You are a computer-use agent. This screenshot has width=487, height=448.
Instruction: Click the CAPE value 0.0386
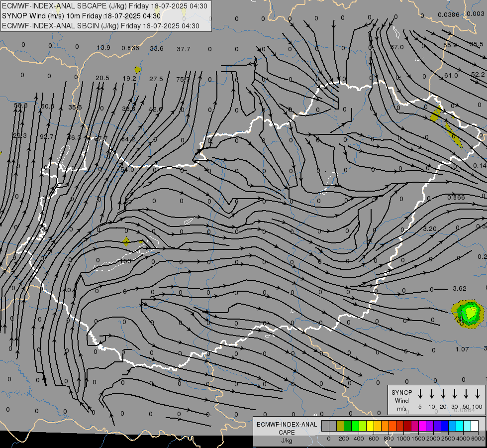point(449,14)
